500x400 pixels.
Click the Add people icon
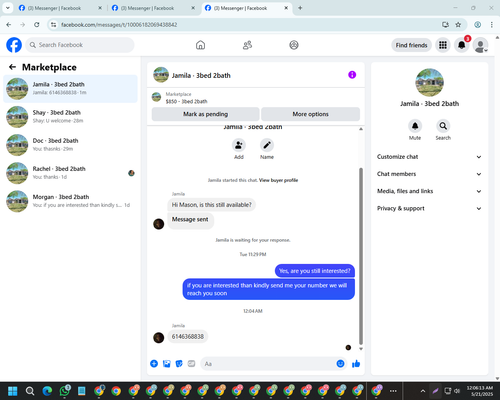coord(239,145)
